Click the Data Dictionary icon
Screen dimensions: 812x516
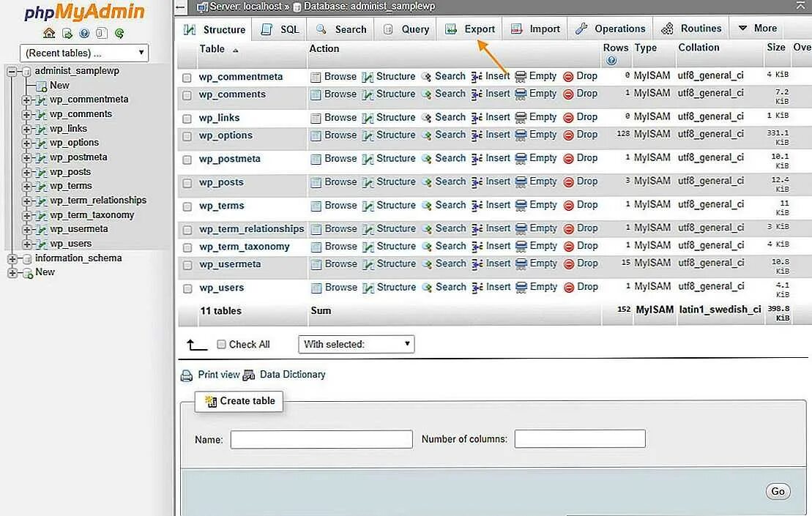pos(249,375)
